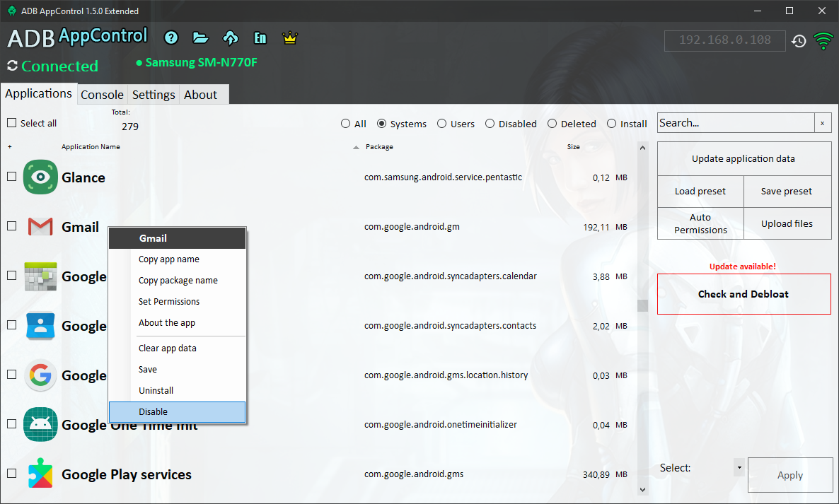The image size is (839, 504).
Task: Click the green Wi-Fi connection icon
Action: pos(823,40)
